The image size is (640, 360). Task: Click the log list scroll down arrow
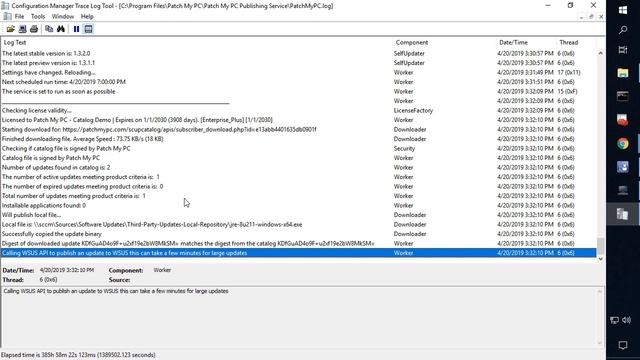coord(600,259)
